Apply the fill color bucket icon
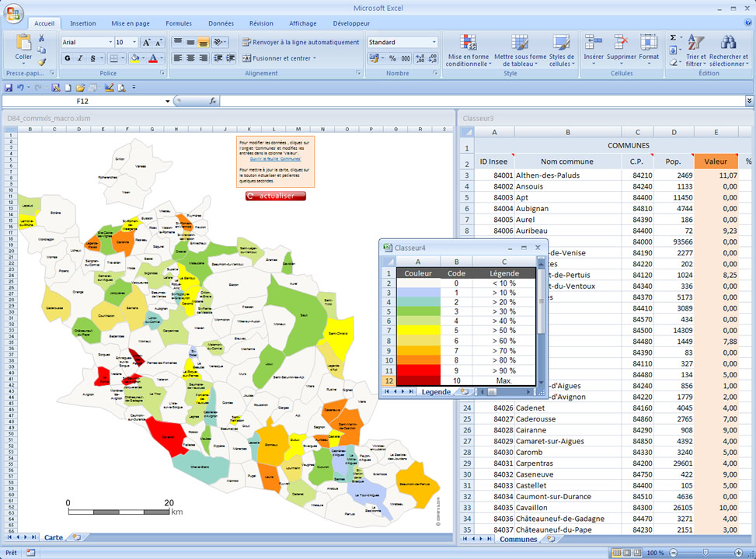Viewport: 756px width, 559px height. 135,58
